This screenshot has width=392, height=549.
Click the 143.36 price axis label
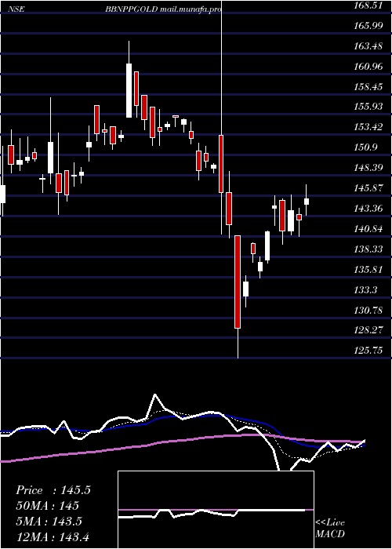(x=368, y=209)
